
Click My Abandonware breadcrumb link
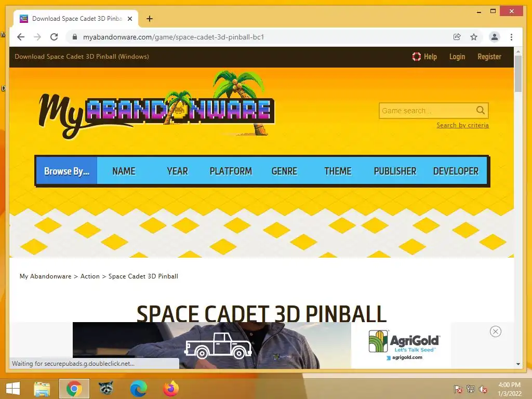coord(46,276)
